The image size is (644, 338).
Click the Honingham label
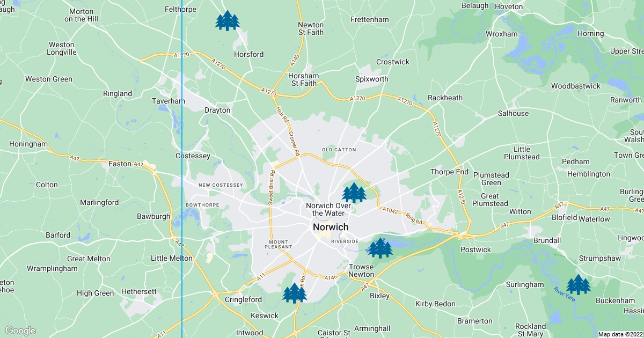click(x=28, y=144)
